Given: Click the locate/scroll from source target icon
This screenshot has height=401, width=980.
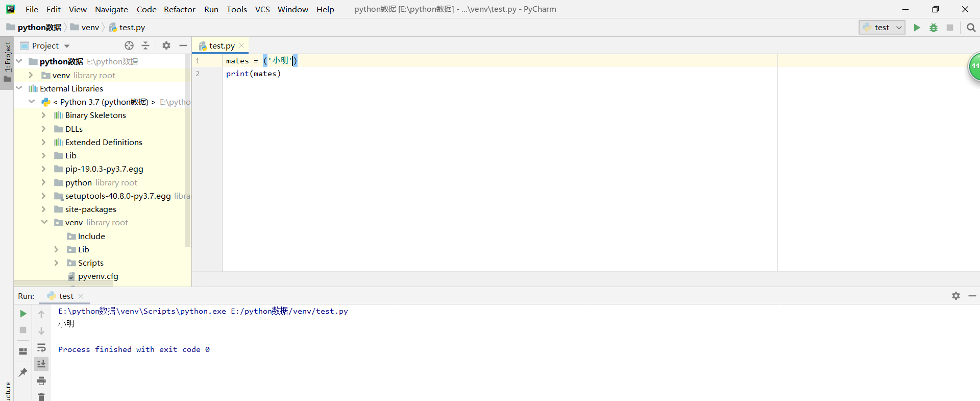Looking at the screenshot, I should click(129, 45).
